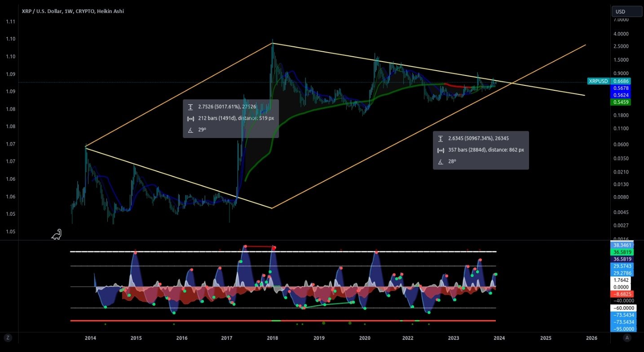Click the 0.0210 price axis label
Image resolution: width=644 pixels, height=352 pixels.
[622, 172]
